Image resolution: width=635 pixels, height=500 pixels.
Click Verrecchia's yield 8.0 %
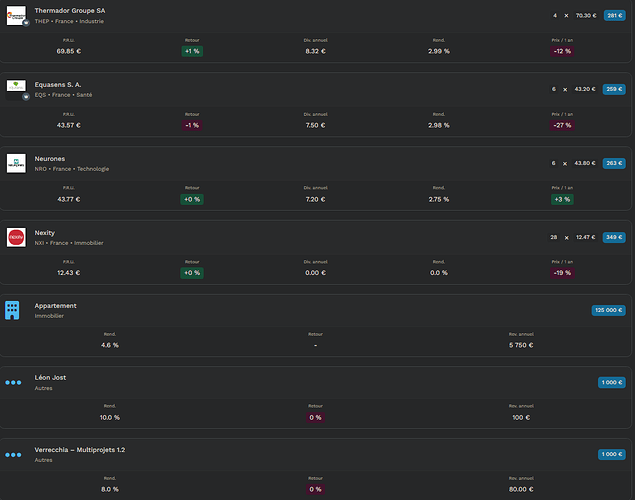[110, 489]
